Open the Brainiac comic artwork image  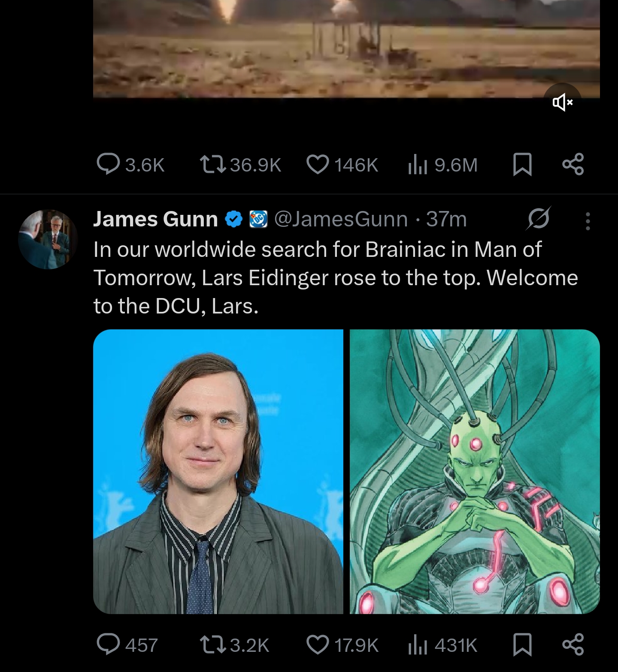click(475, 471)
